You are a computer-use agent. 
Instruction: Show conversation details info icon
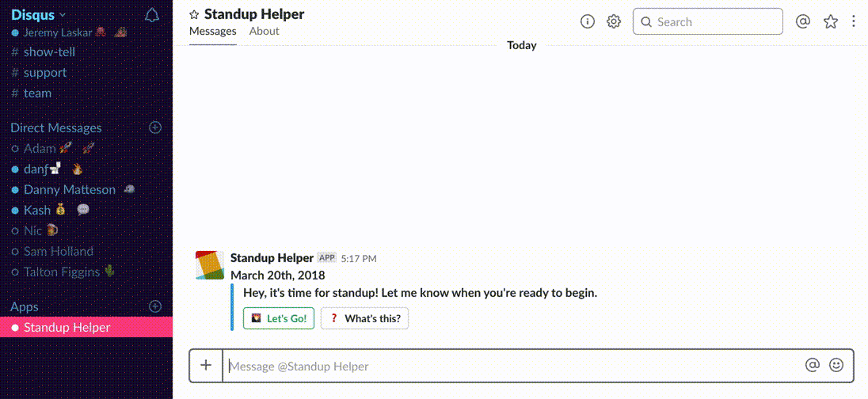tap(588, 21)
